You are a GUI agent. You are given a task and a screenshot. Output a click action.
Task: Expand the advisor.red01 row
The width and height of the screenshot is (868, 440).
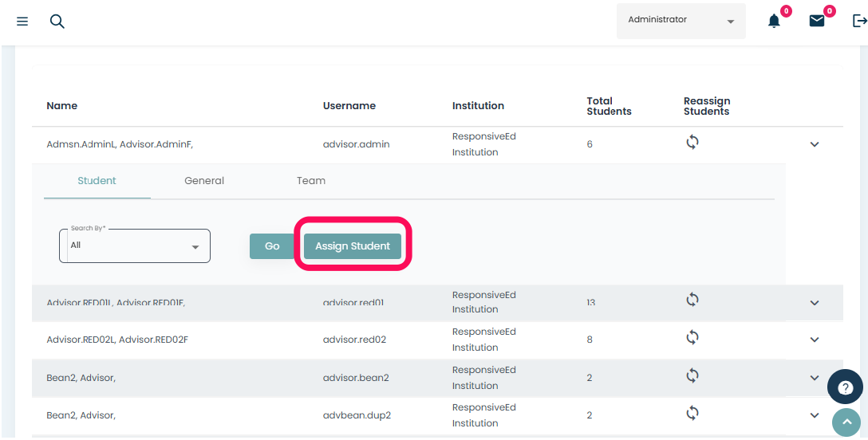coord(815,303)
